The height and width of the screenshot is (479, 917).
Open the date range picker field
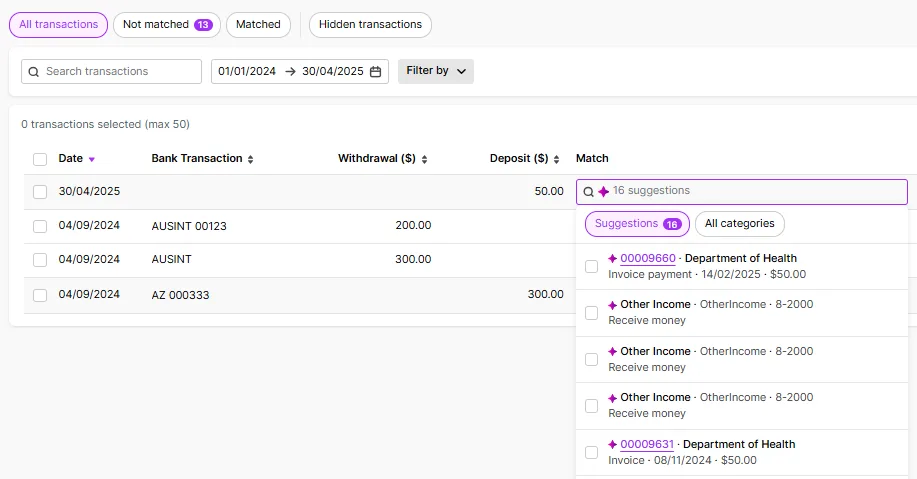pyautogui.click(x=299, y=71)
